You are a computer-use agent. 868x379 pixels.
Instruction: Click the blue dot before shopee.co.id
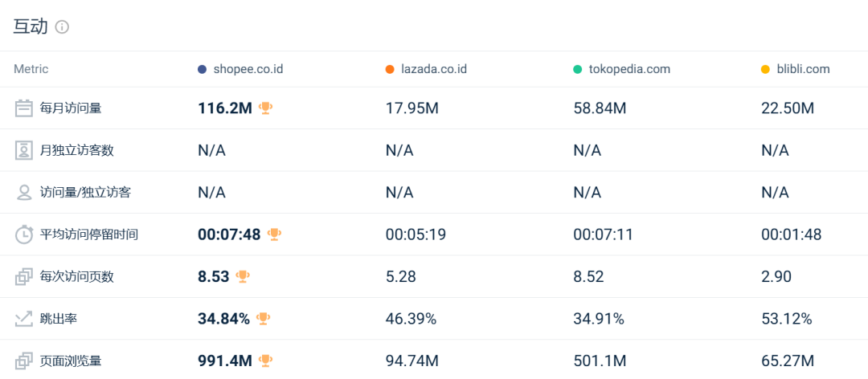point(202,69)
